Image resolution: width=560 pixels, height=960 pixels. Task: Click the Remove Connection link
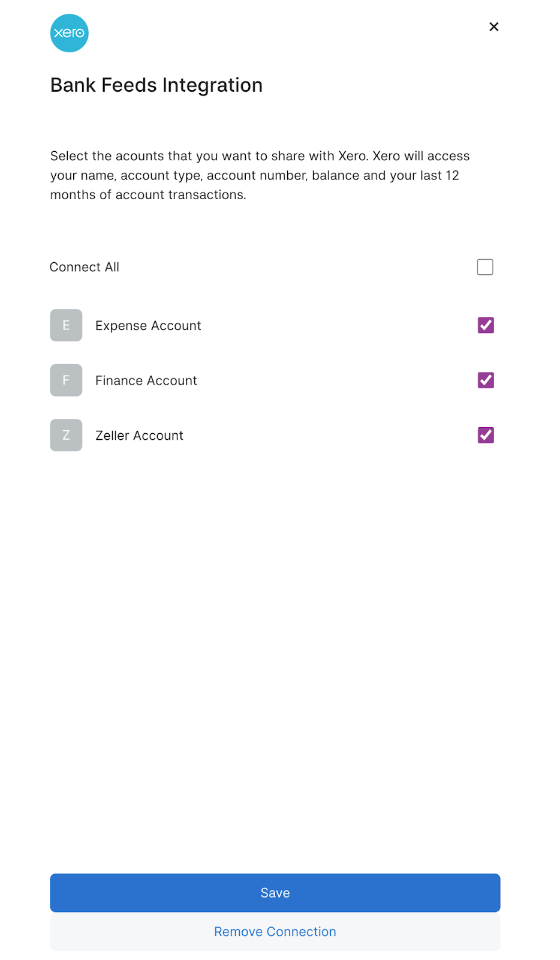coord(275,932)
